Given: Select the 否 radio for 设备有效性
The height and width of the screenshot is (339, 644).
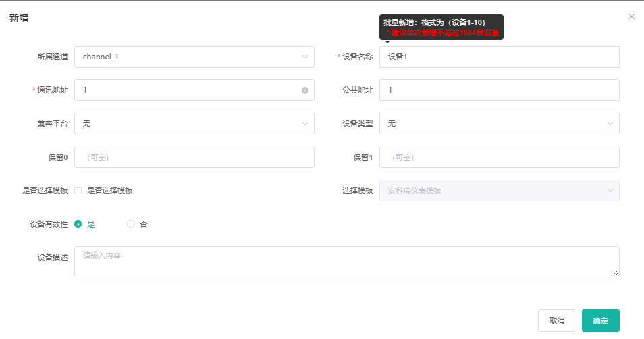Looking at the screenshot, I should tap(130, 224).
